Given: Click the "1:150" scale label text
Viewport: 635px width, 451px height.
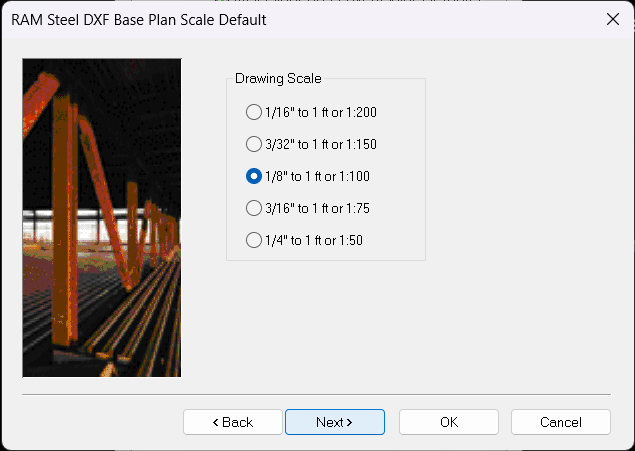Looking at the screenshot, I should click(x=357, y=144).
